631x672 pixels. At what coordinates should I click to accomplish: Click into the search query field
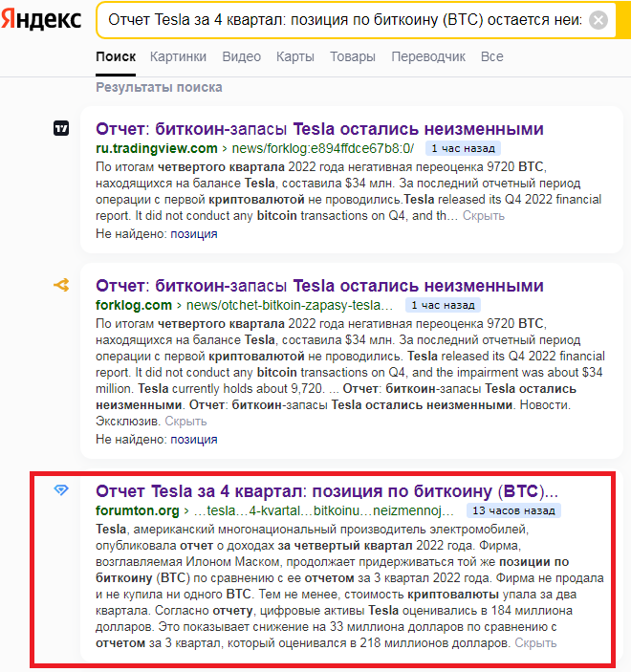(345, 20)
